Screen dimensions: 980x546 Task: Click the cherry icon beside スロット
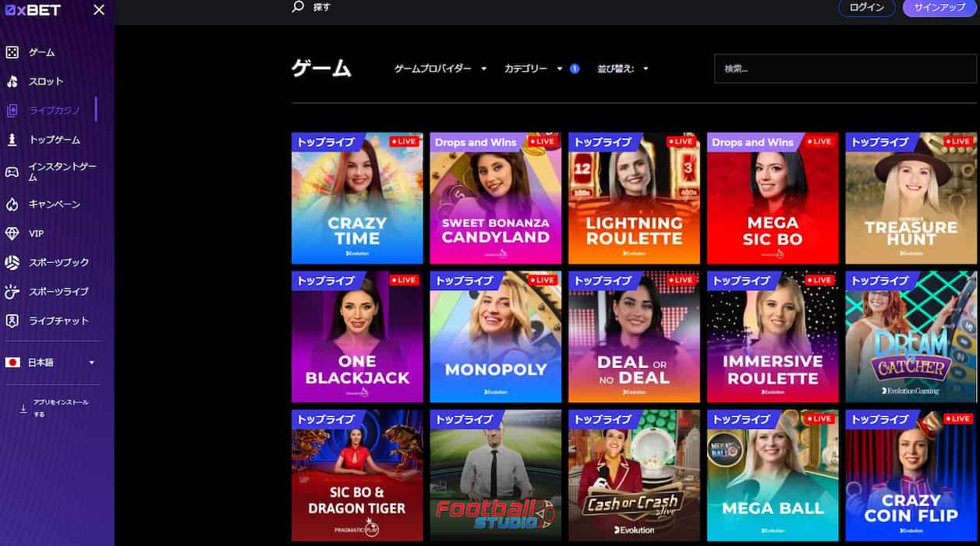[12, 81]
